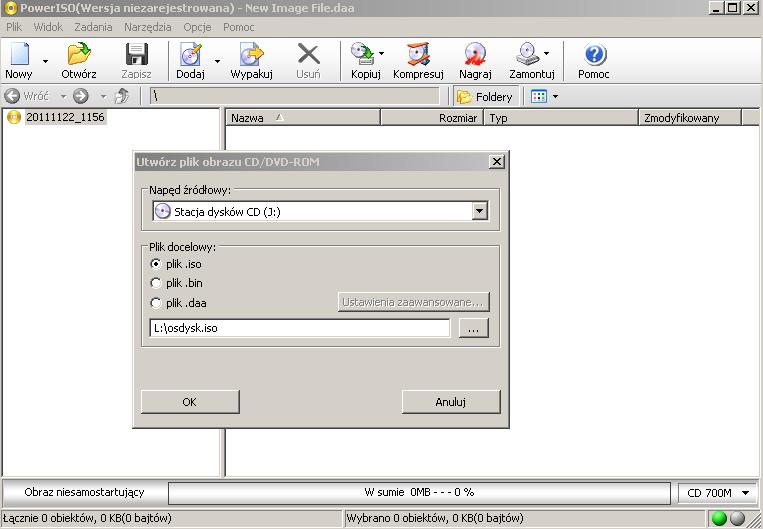The width and height of the screenshot is (763, 529).
Task: Open the Zadania menu
Action: coord(93,27)
